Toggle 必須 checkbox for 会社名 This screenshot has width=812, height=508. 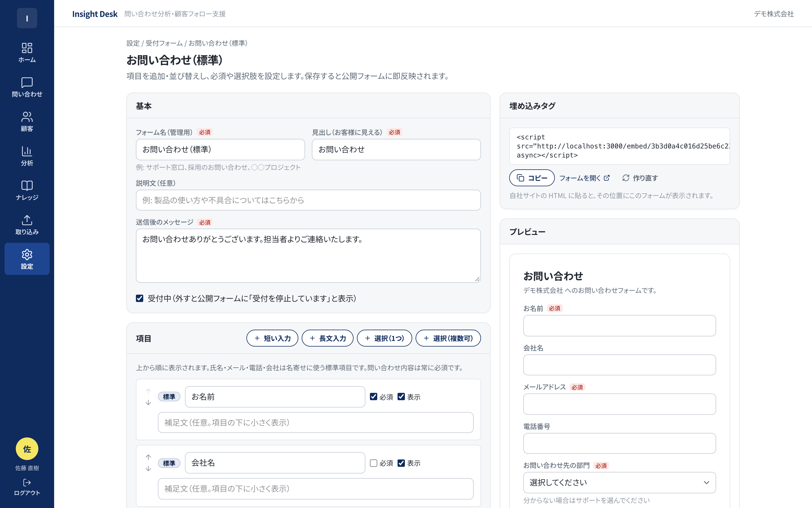coord(374,463)
